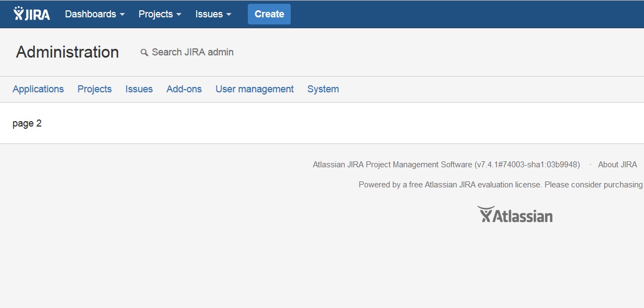Switch to the Issues admin tab

pyautogui.click(x=139, y=89)
